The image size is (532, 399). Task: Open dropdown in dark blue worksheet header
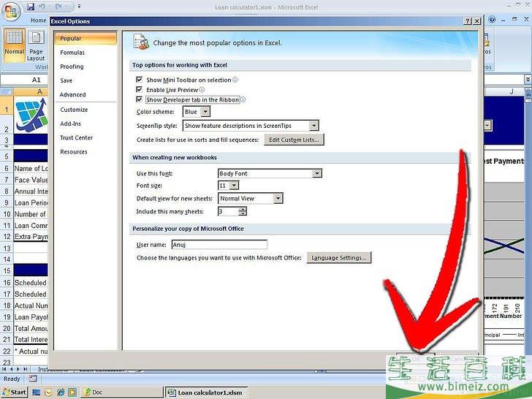tap(487, 125)
